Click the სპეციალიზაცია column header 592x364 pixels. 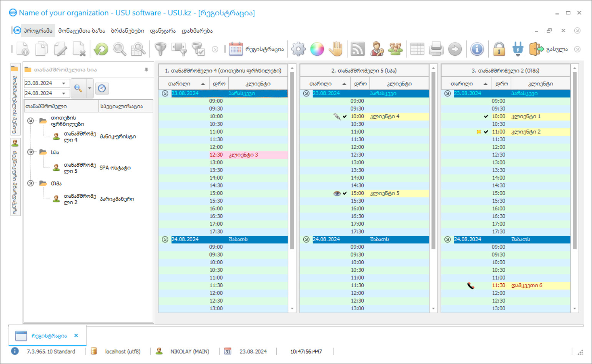[125, 106]
